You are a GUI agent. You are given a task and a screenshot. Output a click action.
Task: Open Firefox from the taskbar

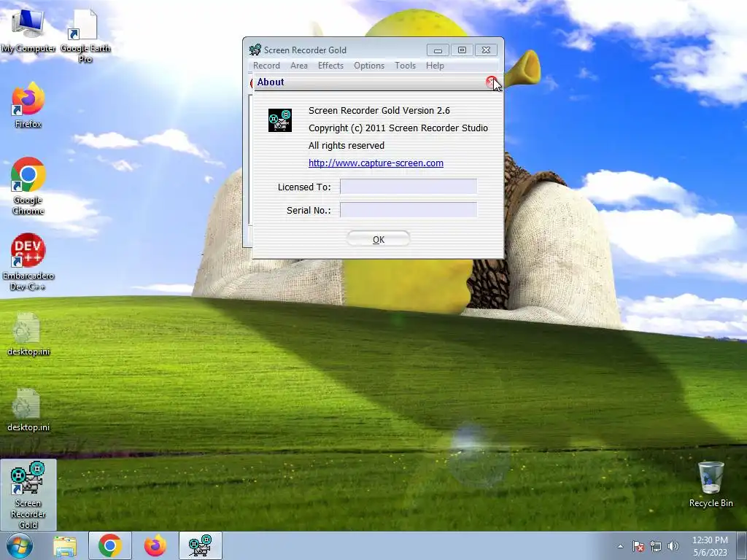click(x=155, y=545)
